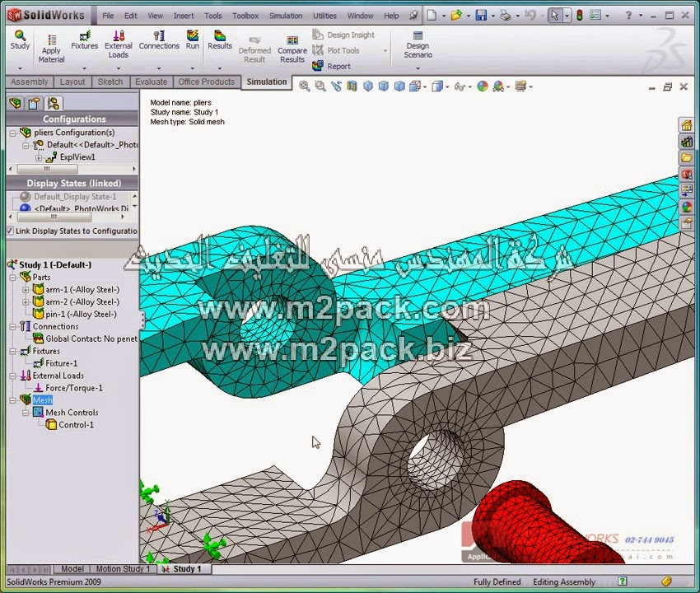This screenshot has width=700, height=593.
Task: Switch to the Model tab
Action: point(72,569)
